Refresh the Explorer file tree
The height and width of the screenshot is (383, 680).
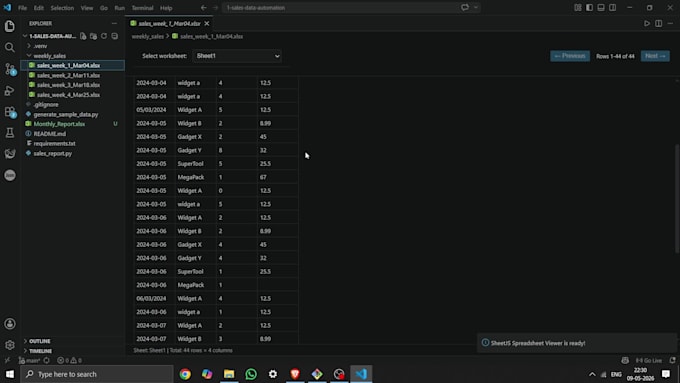pos(104,36)
